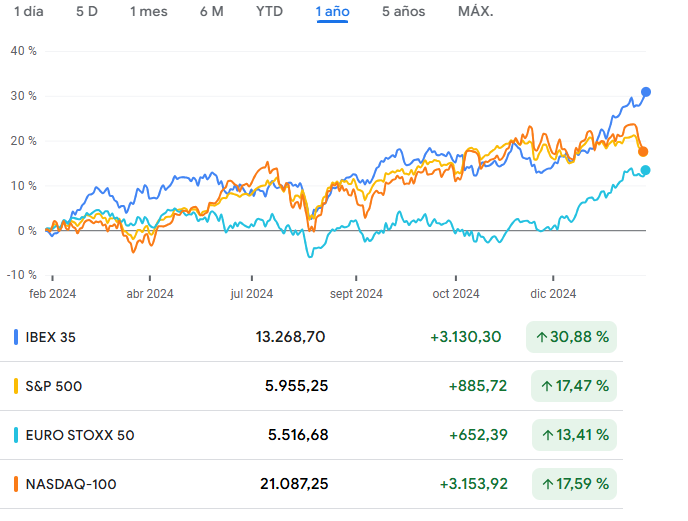Click the orange NASDAQ-100 color marker

[16, 484]
